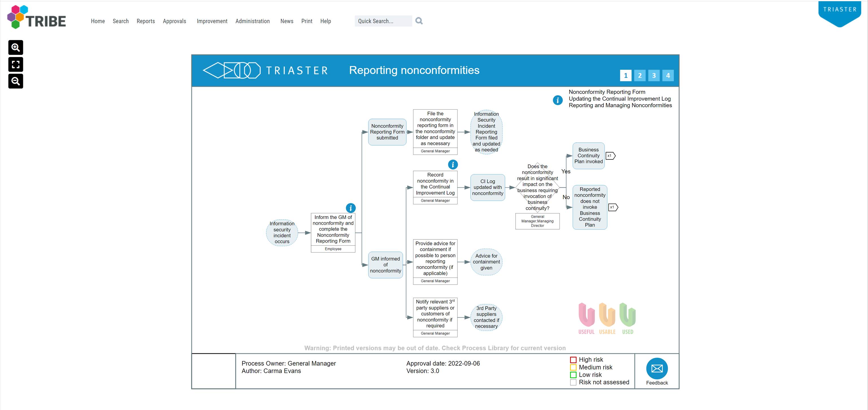Open the info icon on Inform the GM box
This screenshot has height=410, width=868.
tap(350, 208)
